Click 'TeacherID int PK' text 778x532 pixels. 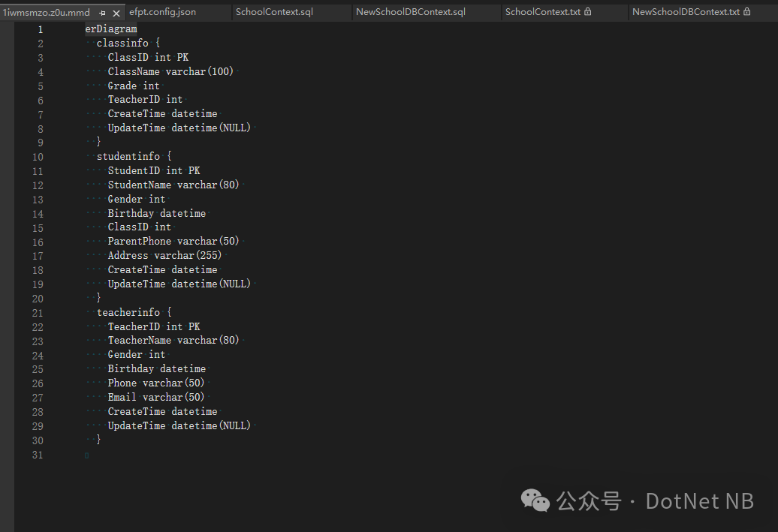[x=154, y=326]
